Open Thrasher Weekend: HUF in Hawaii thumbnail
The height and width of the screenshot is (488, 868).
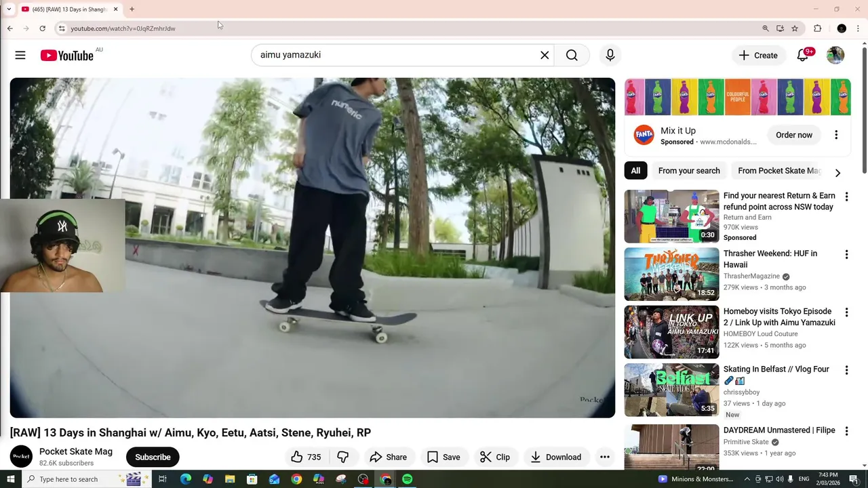tap(671, 274)
